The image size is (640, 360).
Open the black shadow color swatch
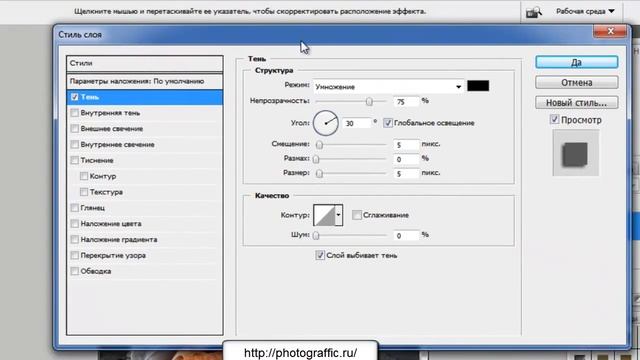[x=478, y=86]
